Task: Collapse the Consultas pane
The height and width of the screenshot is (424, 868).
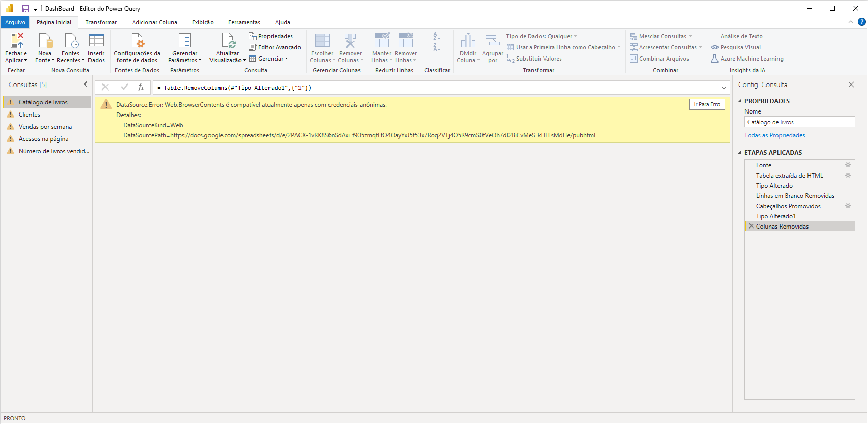Action: (85, 84)
